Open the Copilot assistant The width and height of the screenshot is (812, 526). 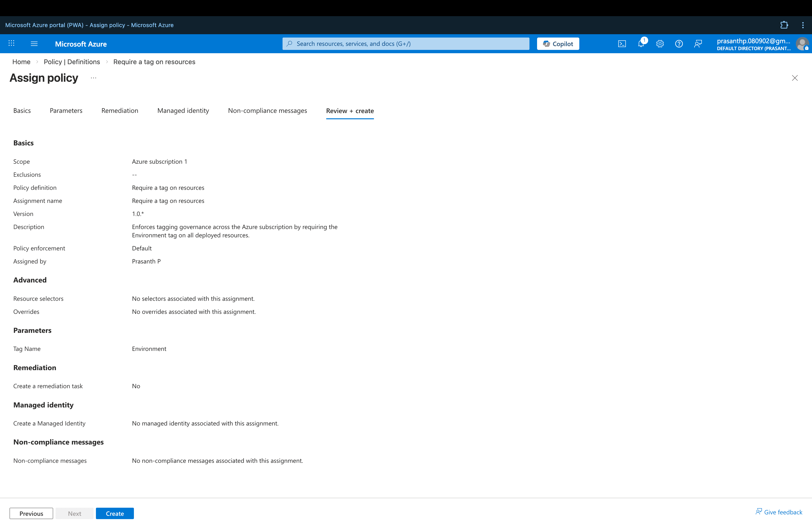coord(557,43)
